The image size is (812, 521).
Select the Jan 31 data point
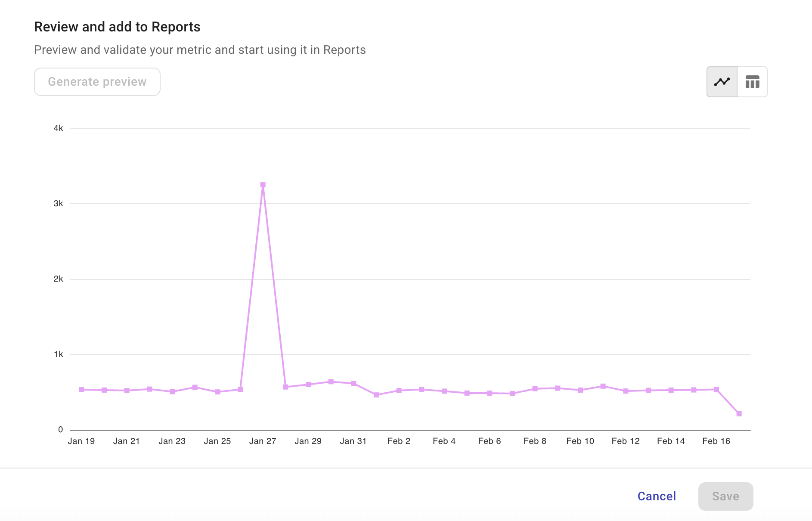coord(353,383)
